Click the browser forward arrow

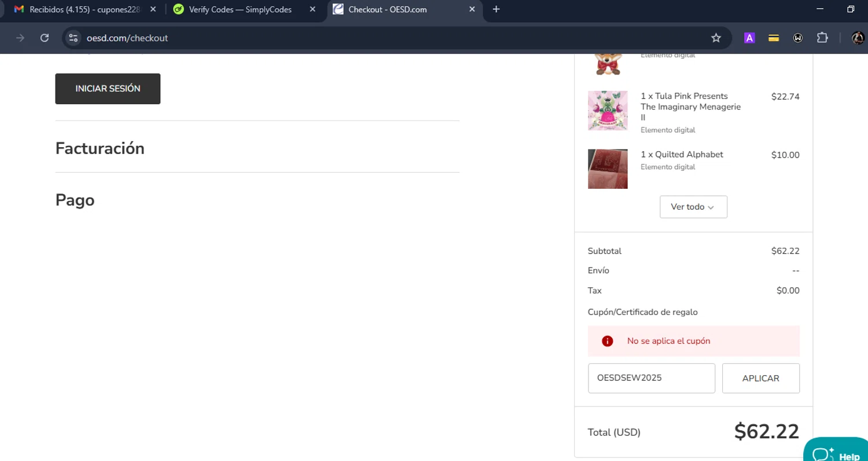tap(20, 38)
